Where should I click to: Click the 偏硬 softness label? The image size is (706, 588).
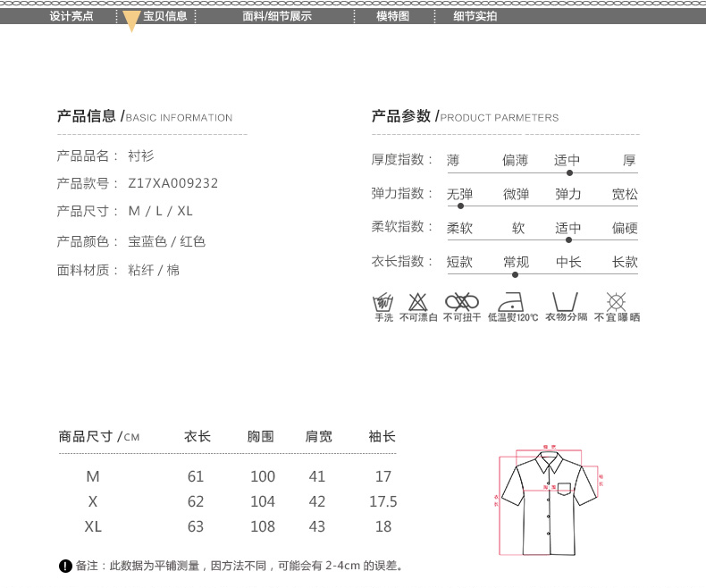[625, 228]
